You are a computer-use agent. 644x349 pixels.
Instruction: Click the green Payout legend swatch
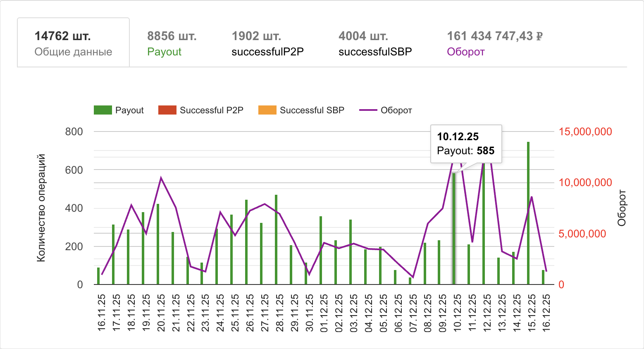(x=103, y=110)
